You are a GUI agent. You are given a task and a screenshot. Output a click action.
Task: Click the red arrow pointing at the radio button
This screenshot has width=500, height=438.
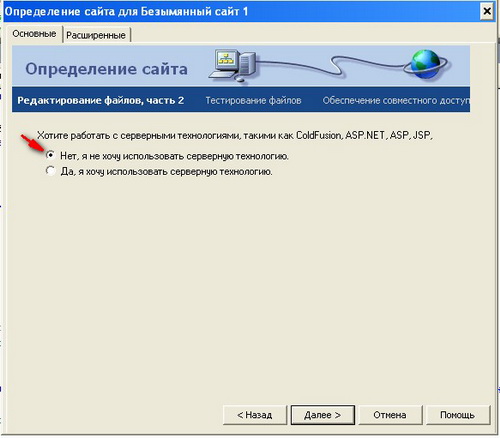tap(33, 143)
